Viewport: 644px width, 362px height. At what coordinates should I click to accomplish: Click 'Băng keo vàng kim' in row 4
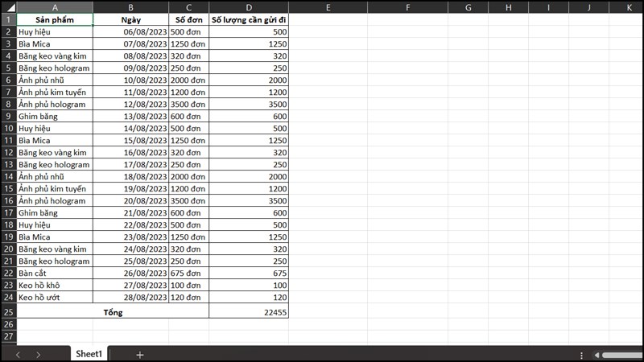click(55, 56)
